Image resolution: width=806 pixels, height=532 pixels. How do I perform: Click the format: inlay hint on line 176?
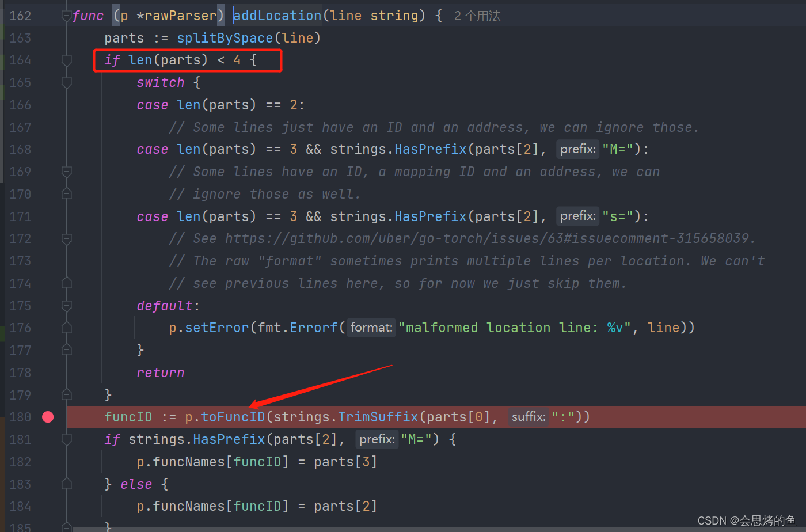point(371,328)
